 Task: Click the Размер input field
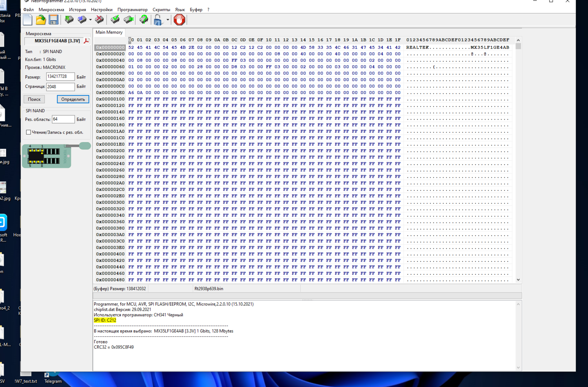(x=60, y=77)
